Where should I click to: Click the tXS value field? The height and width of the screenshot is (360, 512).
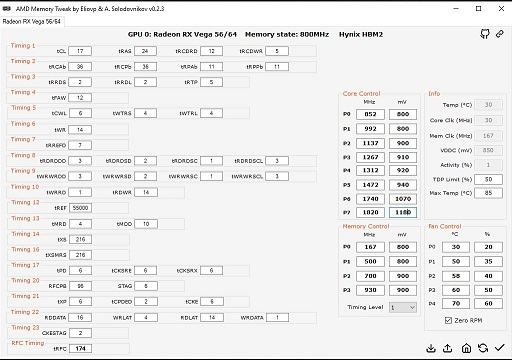click(80, 239)
